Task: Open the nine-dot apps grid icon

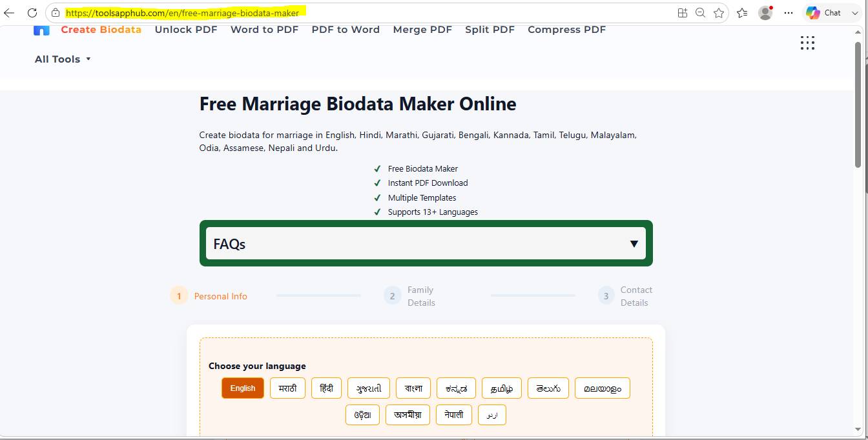Action: coord(807,43)
